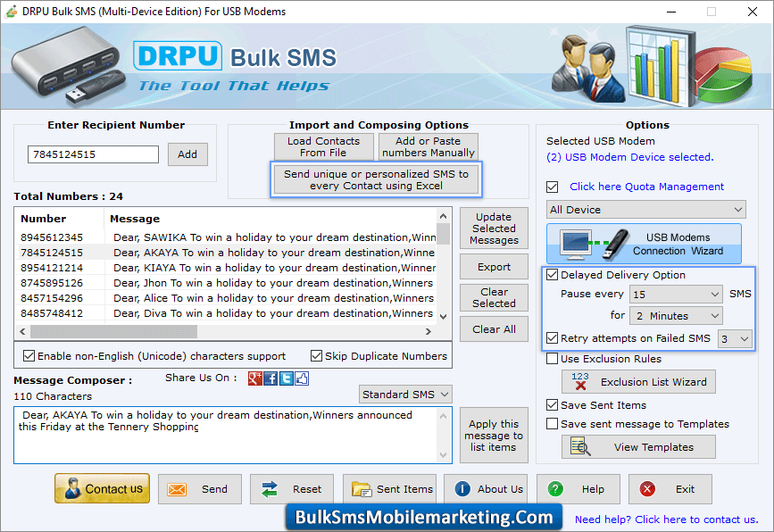Open retry attempts count dropdown
Viewport: 774px width, 532px height.
735,339
